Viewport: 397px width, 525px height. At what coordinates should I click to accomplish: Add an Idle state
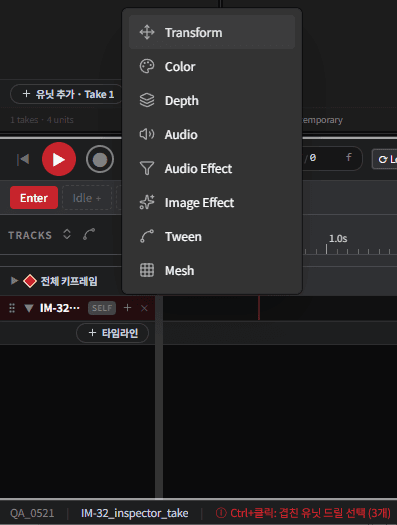[x=87, y=198]
